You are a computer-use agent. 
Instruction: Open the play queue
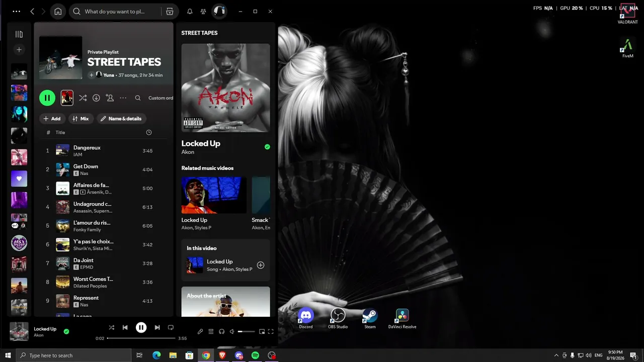click(x=211, y=331)
